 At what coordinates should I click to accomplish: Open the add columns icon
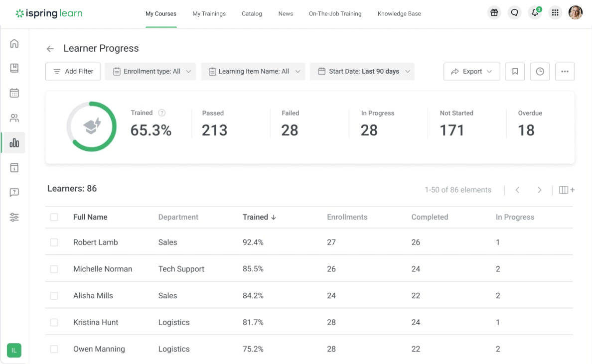[567, 190]
